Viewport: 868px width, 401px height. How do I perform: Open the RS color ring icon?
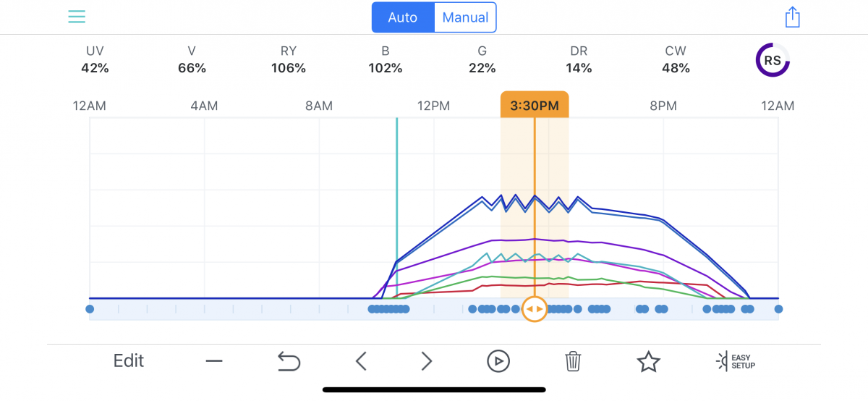(773, 60)
